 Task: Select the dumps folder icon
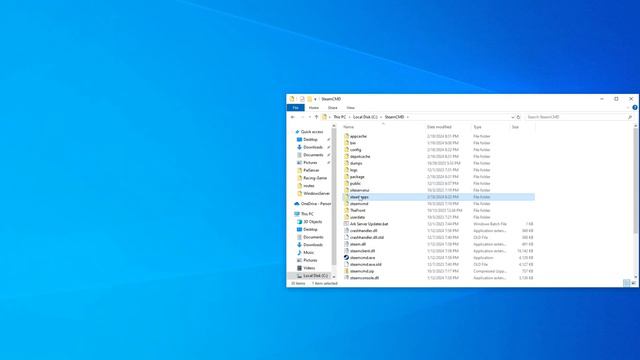346,163
